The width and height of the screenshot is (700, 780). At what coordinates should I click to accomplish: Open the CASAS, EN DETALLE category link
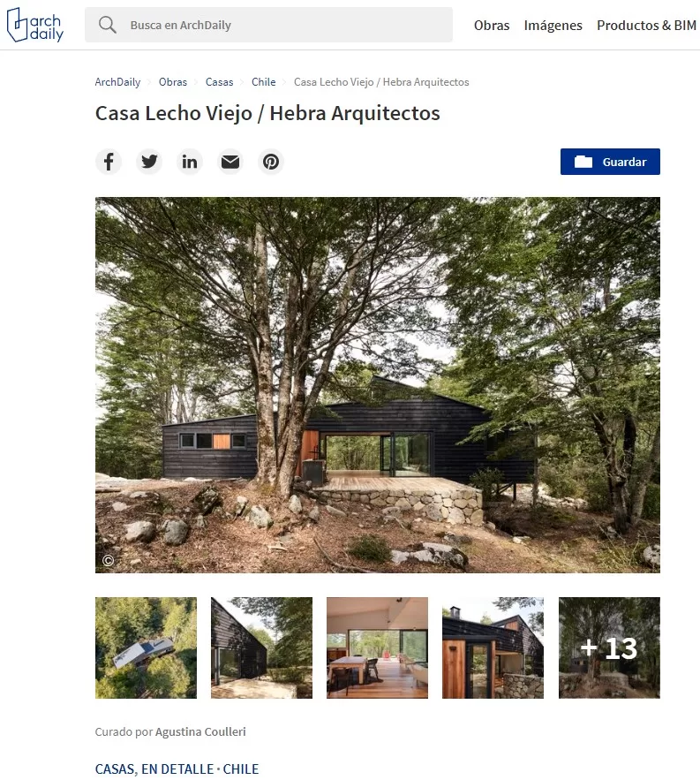[x=154, y=769]
